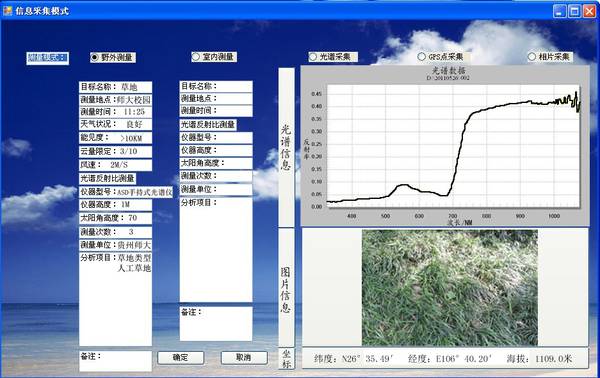The width and height of the screenshot is (600, 378).
Task: Click the grass photo thumbnail
Action: point(450,288)
